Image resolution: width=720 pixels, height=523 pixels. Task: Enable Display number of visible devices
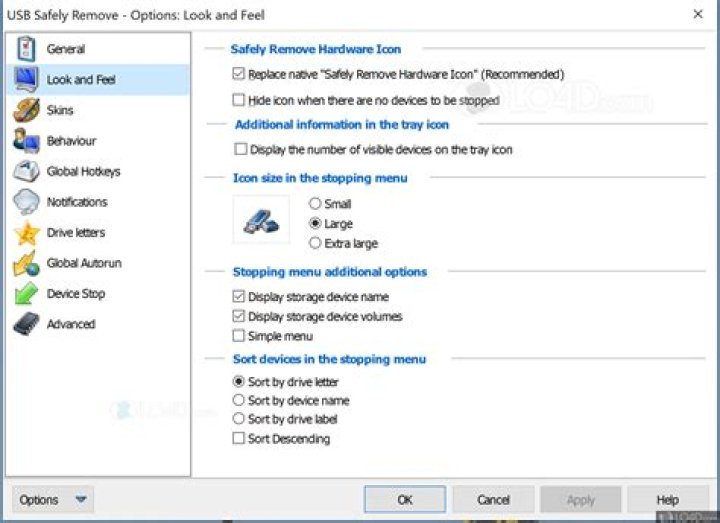tap(241, 149)
